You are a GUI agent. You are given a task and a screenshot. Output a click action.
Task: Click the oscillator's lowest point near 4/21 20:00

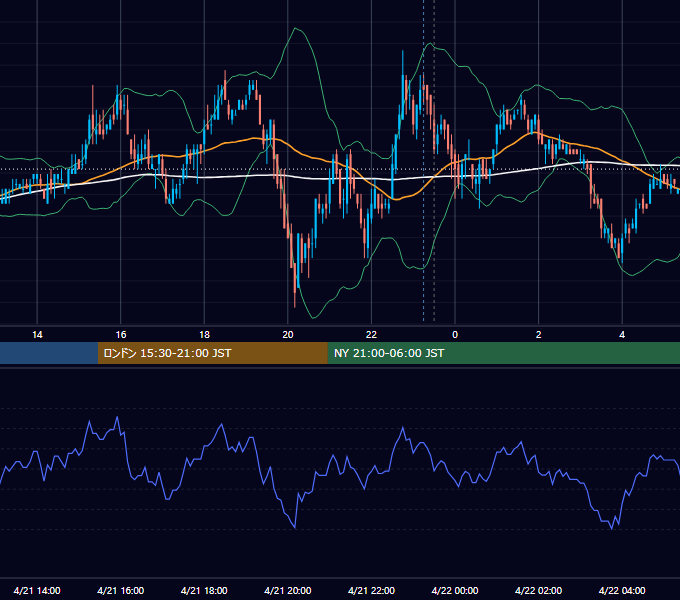tap(295, 528)
